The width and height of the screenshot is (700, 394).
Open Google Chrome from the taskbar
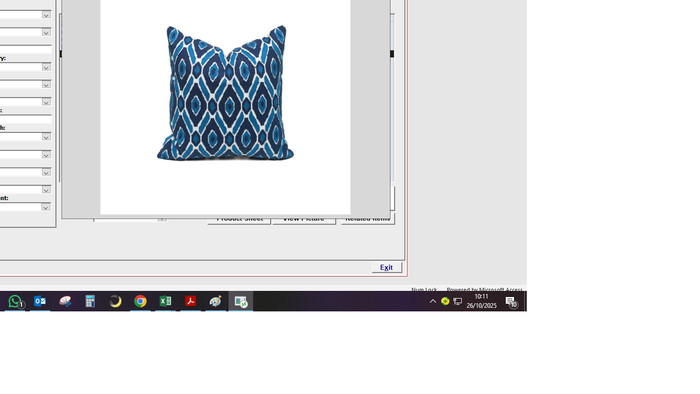pyautogui.click(x=140, y=302)
